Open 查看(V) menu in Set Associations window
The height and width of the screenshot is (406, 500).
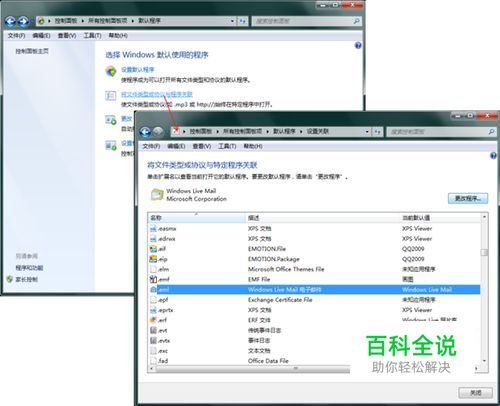pyautogui.click(x=202, y=146)
